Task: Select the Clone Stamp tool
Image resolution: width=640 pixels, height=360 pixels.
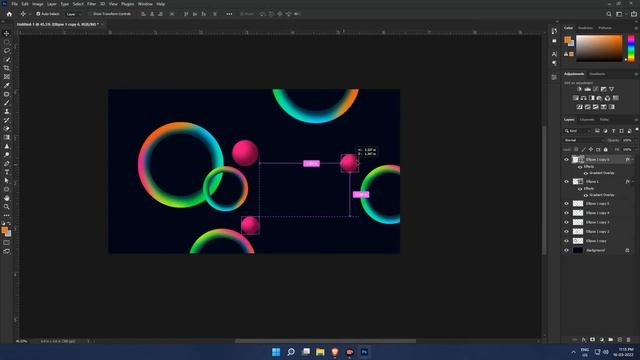Action: coord(7,111)
